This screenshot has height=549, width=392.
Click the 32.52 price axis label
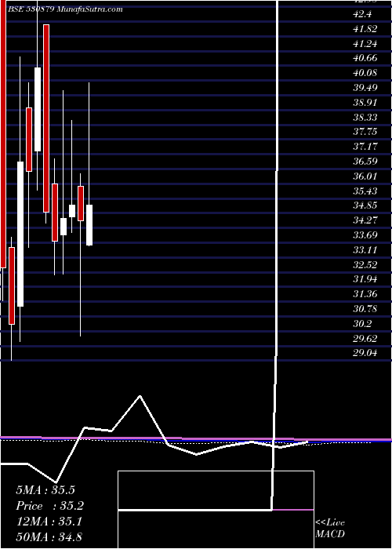[x=365, y=264]
